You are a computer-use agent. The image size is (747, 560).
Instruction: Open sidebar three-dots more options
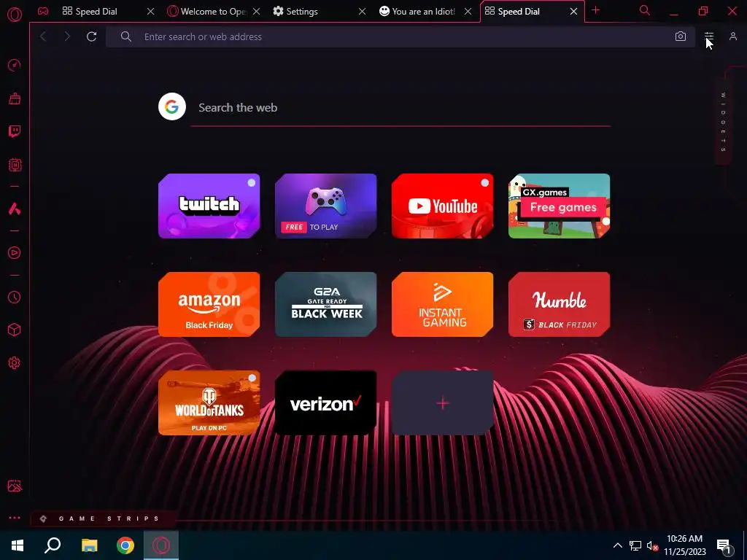click(x=15, y=518)
